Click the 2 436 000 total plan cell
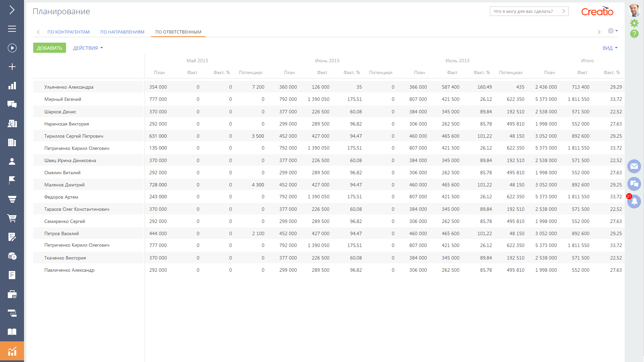 546,87
